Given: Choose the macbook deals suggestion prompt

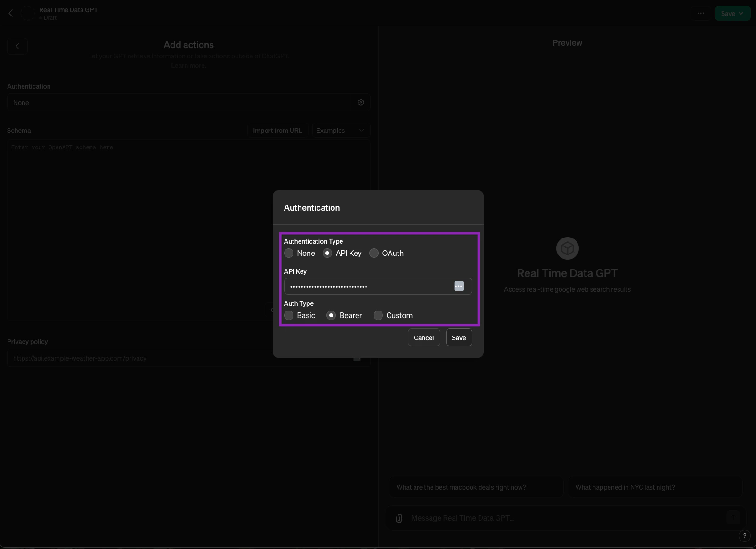Looking at the screenshot, I should coord(476,487).
